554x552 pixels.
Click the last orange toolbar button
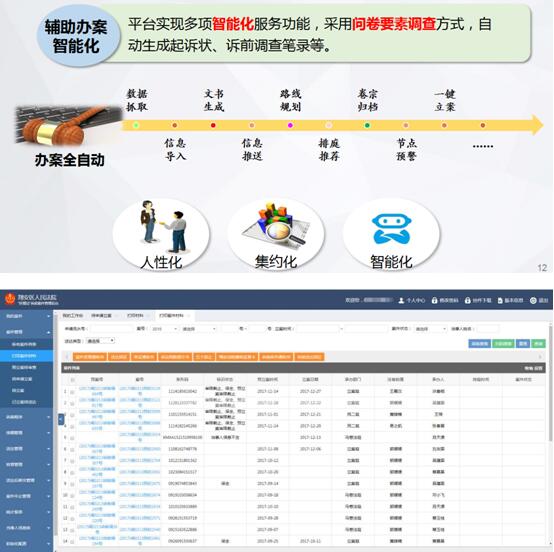point(309,357)
